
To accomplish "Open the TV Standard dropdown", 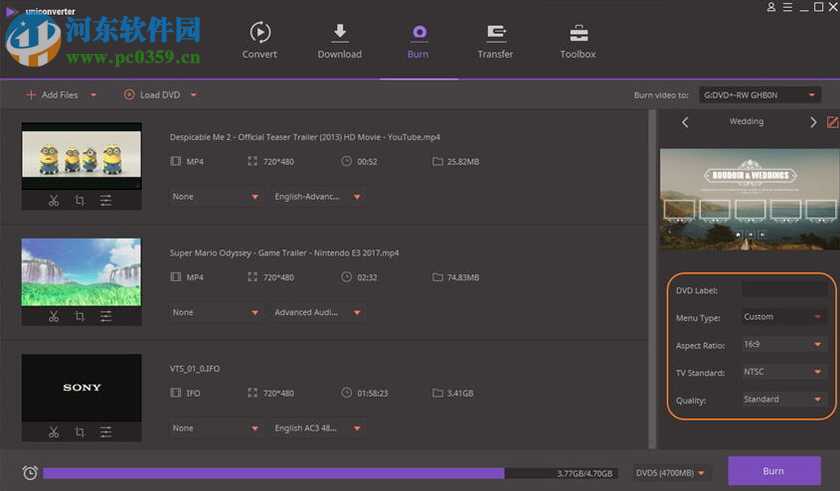I will [x=784, y=372].
